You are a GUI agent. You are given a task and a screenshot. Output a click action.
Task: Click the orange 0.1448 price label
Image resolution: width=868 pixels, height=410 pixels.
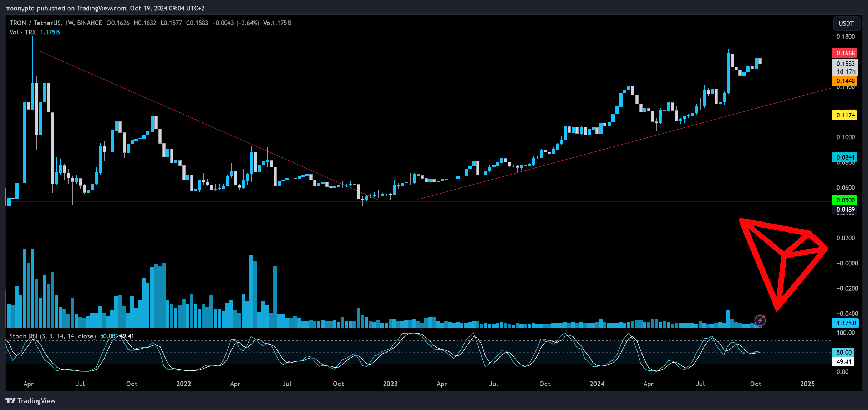[845, 81]
